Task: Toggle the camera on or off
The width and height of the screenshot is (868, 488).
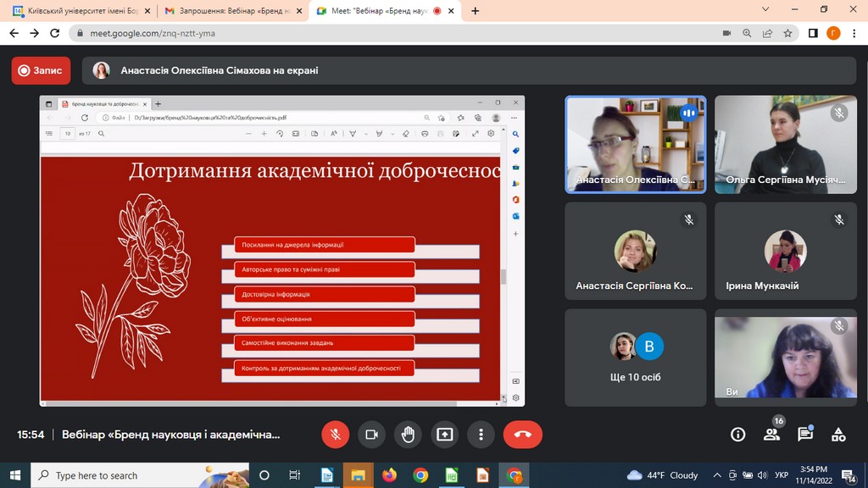Action: pos(371,435)
